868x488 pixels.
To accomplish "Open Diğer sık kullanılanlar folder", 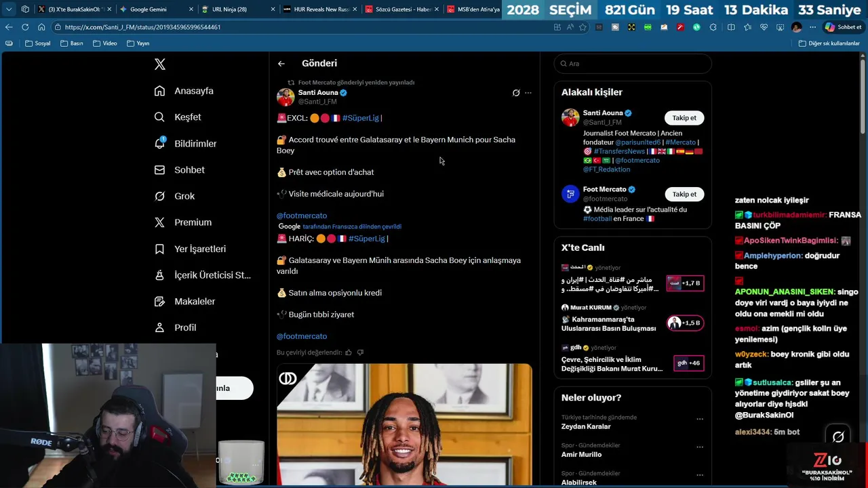I will coord(829,43).
